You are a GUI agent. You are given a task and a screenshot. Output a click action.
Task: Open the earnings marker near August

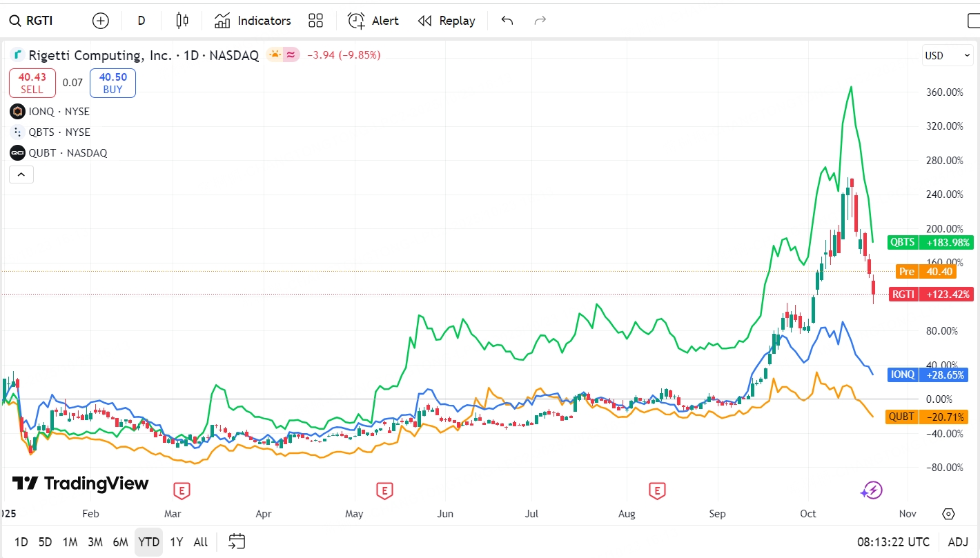tap(657, 491)
